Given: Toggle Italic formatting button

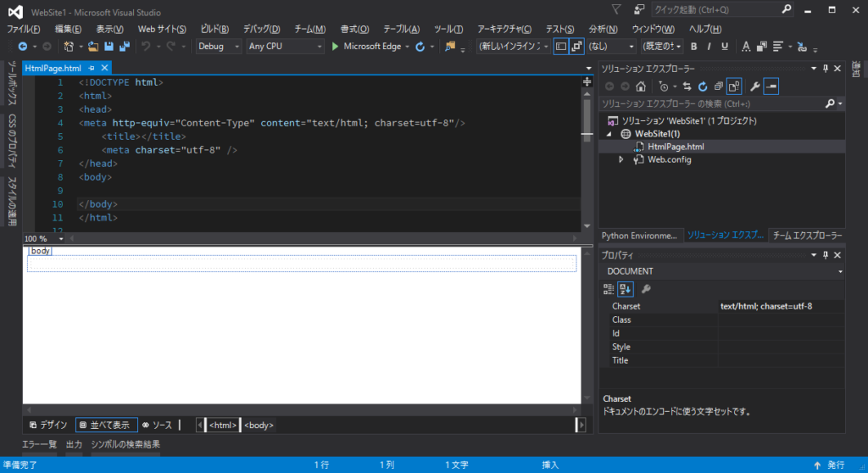Looking at the screenshot, I should [709, 47].
